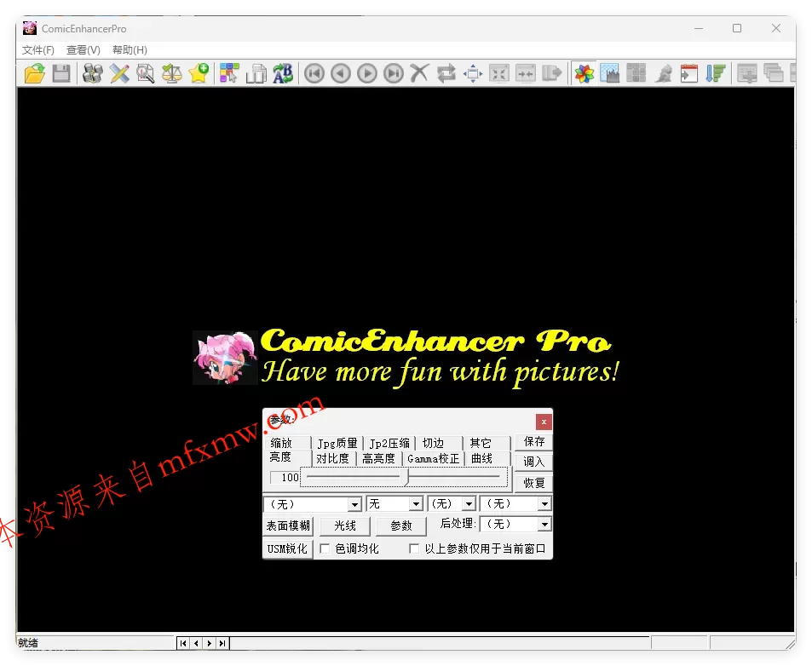The image size is (812, 666).
Task: Check 以上参数仅用于当前窗口 option
Action: coord(414,548)
